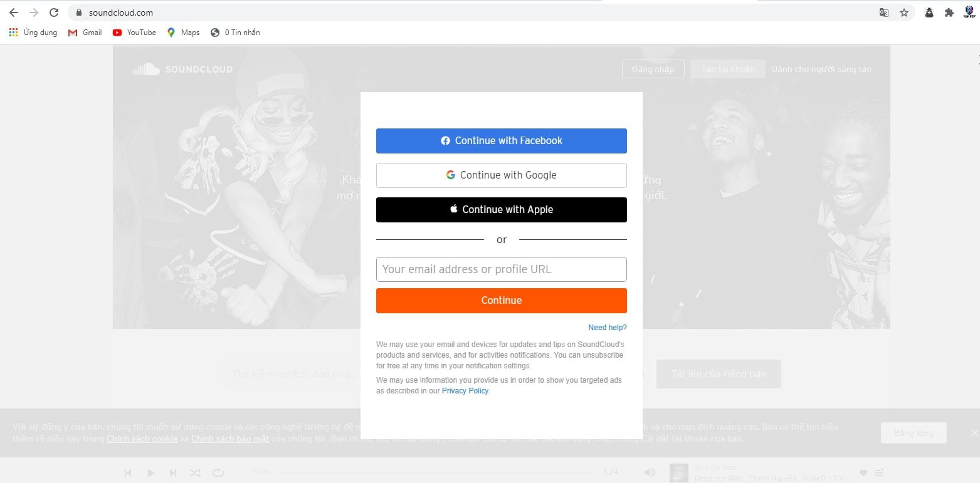Open the Chính sách cookie link
The width and height of the screenshot is (980, 483).
(142, 439)
